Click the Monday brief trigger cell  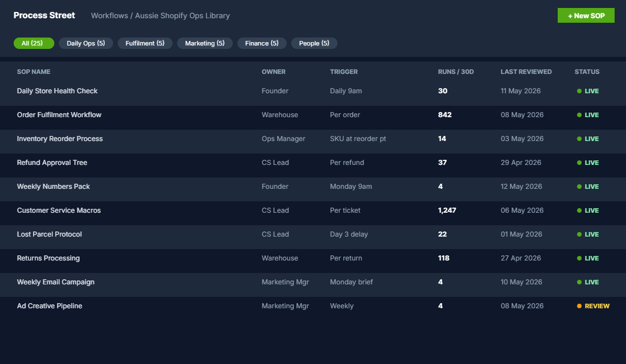coord(351,282)
